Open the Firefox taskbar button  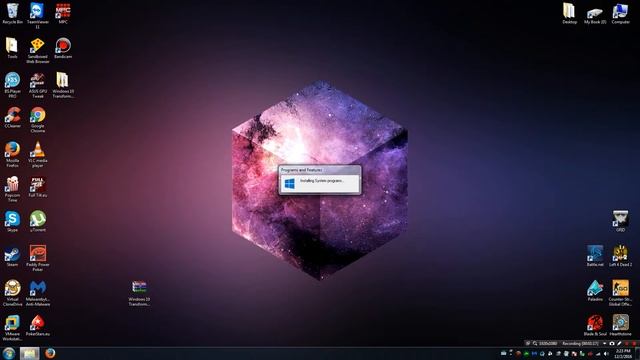50,353
